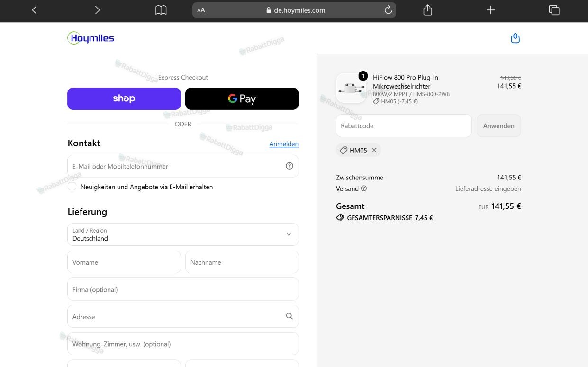This screenshot has width=588, height=367.
Task: Open a new tab with plus icon
Action: (x=491, y=10)
